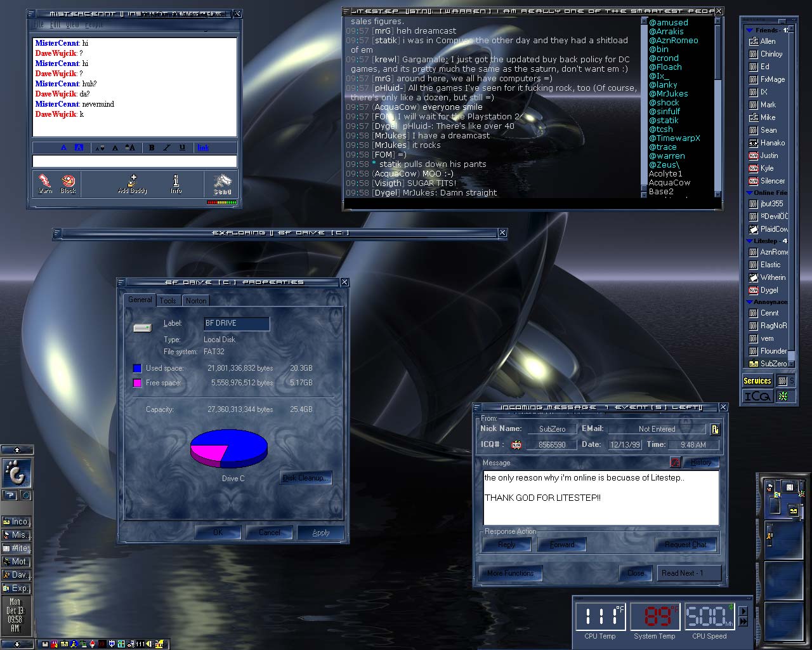This screenshot has width=812, height=650.
Task: Pick text background color in AIM
Action: point(79,147)
